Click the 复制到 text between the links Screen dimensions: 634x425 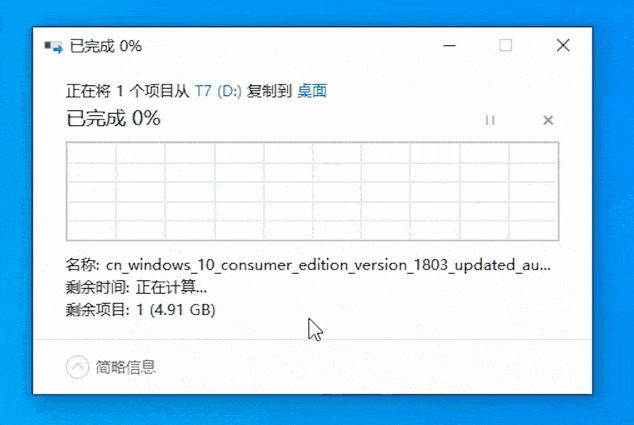[269, 91]
